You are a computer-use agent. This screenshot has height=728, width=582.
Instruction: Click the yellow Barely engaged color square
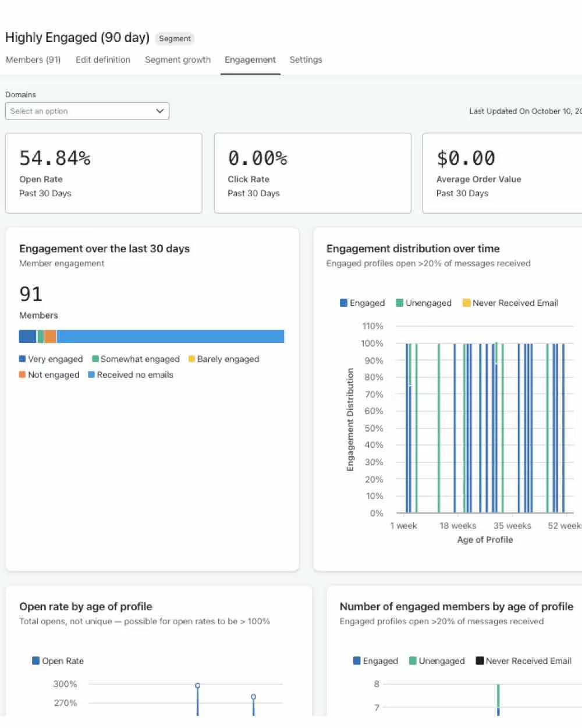pyautogui.click(x=191, y=359)
